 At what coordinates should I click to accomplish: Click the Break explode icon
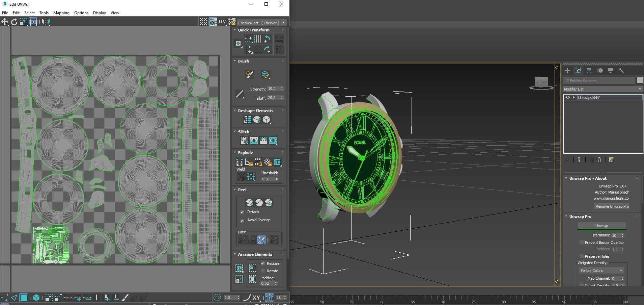(240, 162)
